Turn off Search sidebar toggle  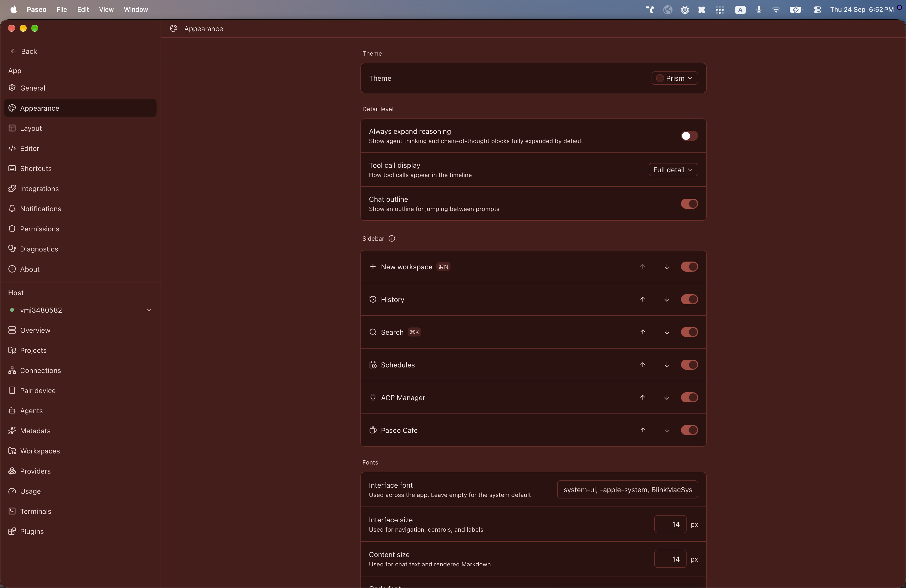(689, 332)
